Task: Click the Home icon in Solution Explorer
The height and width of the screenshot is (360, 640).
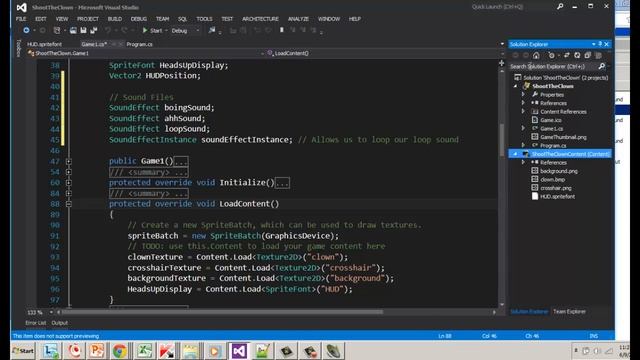Action: click(x=536, y=56)
